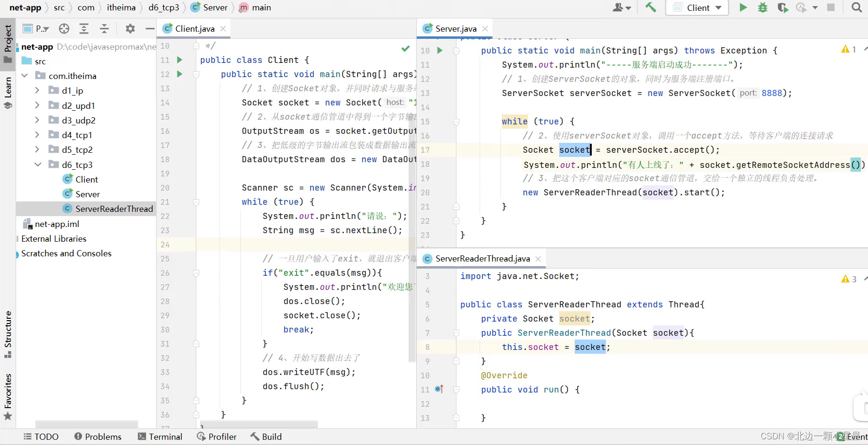Viewport: 868px width, 445px height.
Task: Click the Collapse All icon in Project panel
Action: [104, 29]
